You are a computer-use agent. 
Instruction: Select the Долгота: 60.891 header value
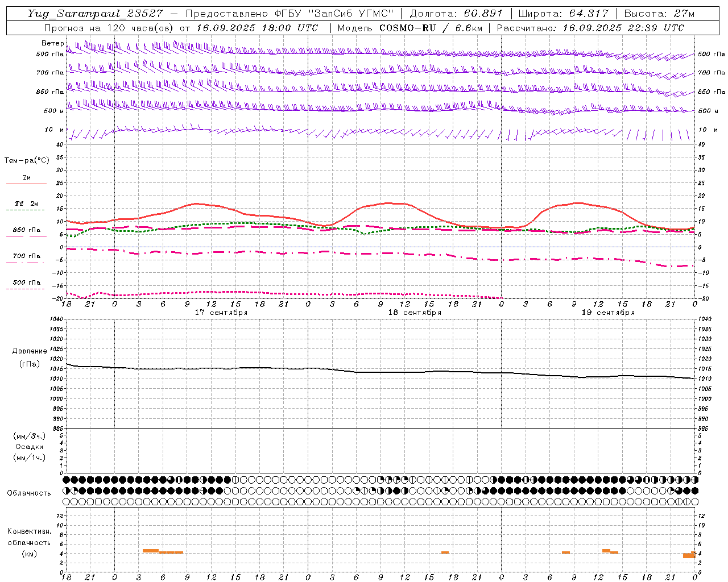[456, 14]
